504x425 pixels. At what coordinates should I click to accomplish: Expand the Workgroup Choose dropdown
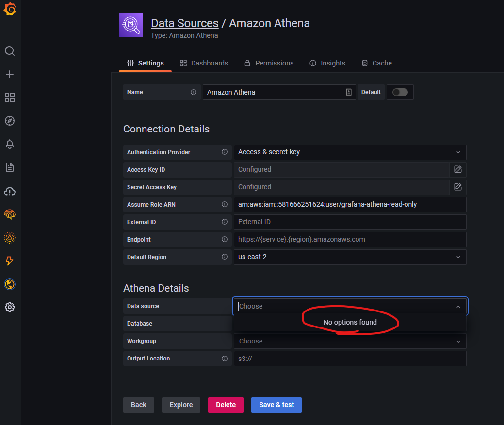[349, 341]
